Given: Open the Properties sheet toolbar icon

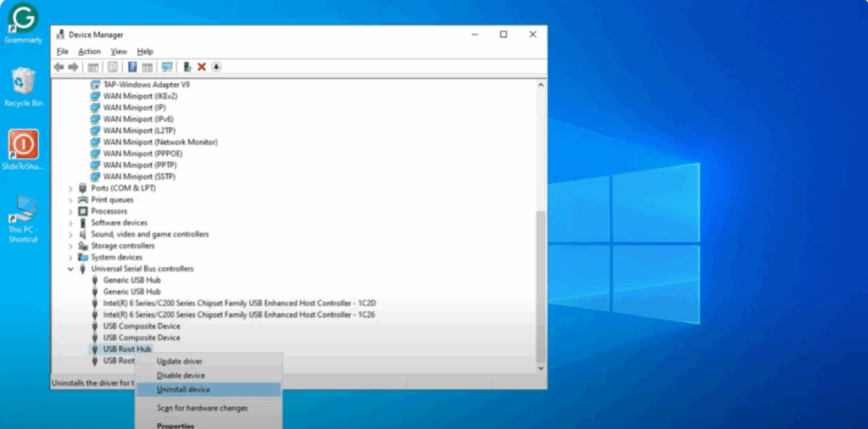Looking at the screenshot, I should point(113,67).
